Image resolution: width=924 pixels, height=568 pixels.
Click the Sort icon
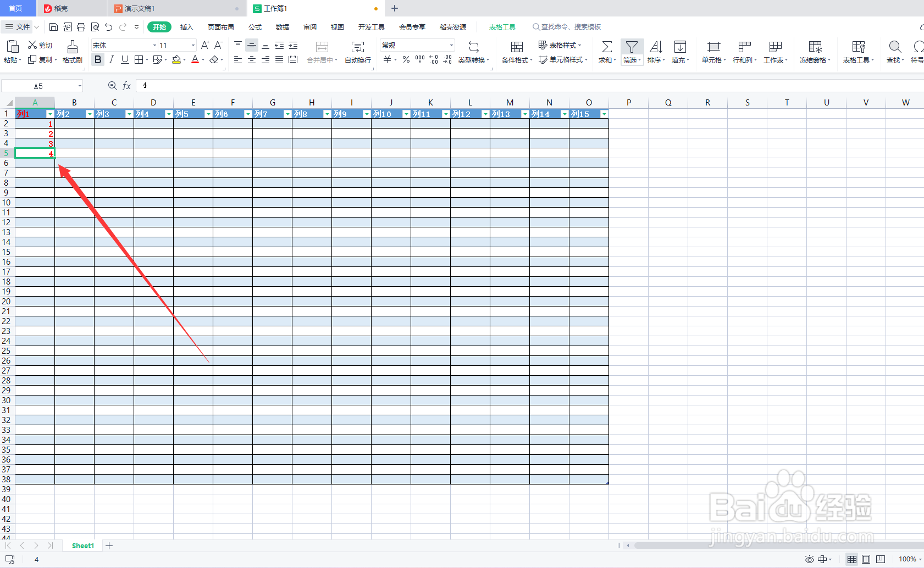656,47
